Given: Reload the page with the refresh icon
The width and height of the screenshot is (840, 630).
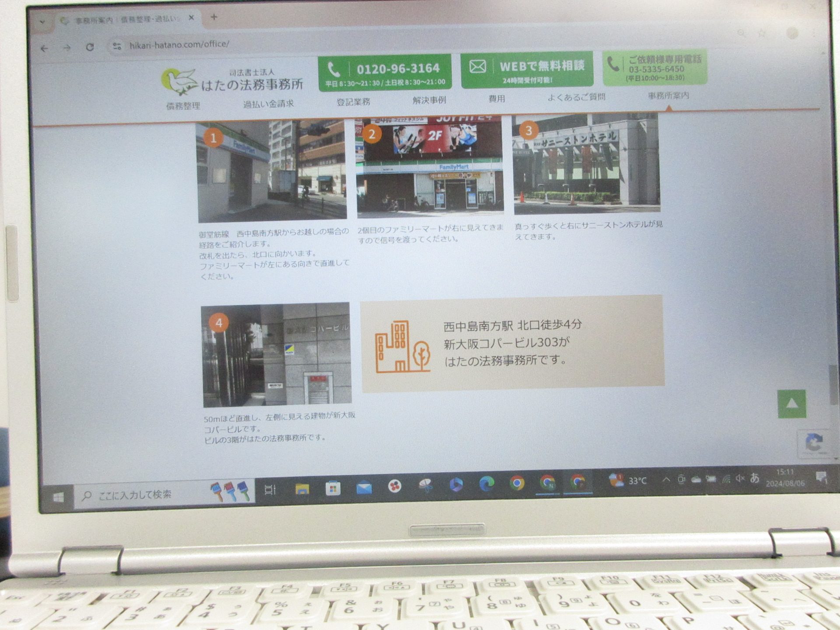Looking at the screenshot, I should tap(90, 47).
